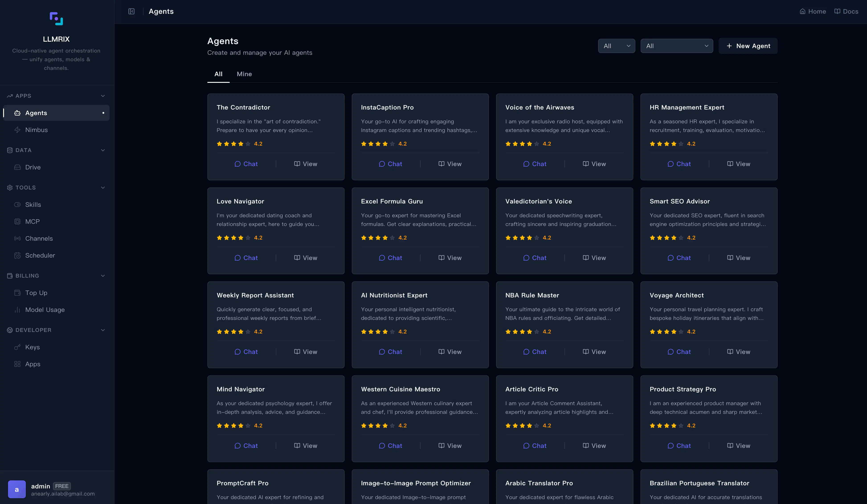
Task: Click Article Critic Pro card title
Action: 532,389
